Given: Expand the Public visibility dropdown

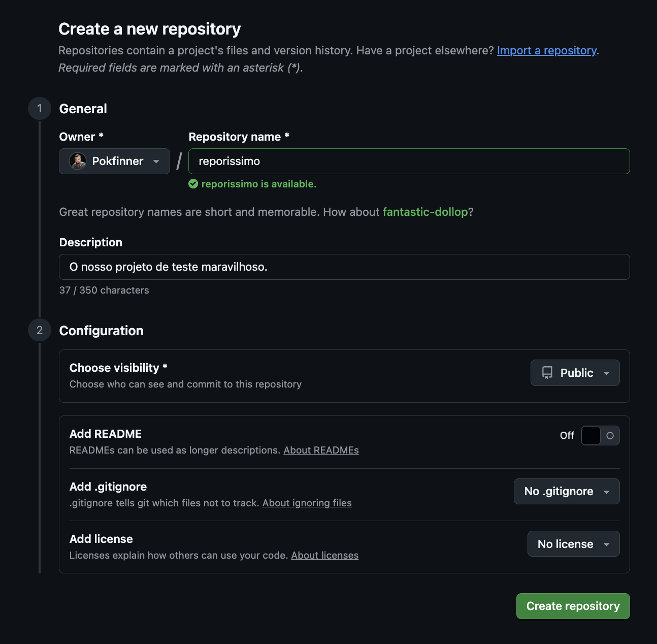Looking at the screenshot, I should click(x=575, y=373).
